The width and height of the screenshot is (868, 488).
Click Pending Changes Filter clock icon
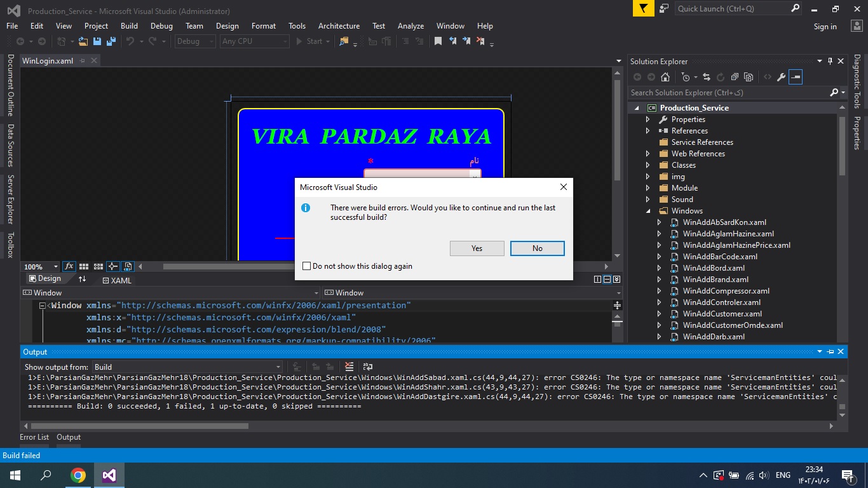click(685, 77)
